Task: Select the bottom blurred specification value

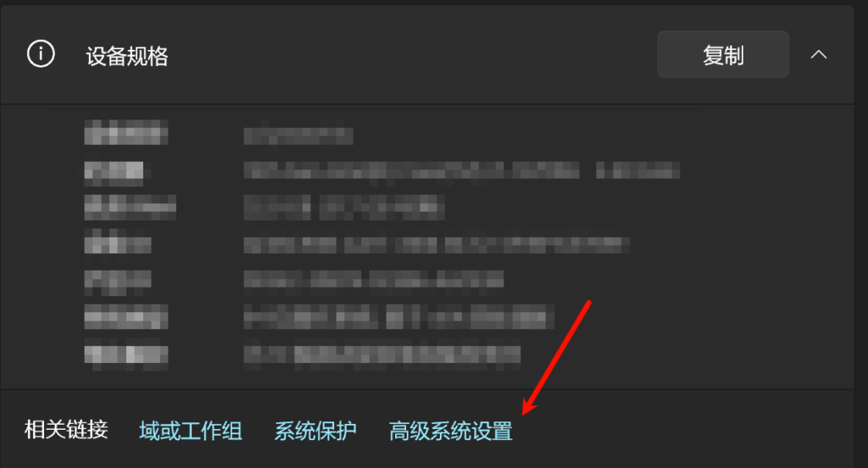Action: pyautogui.click(x=382, y=354)
